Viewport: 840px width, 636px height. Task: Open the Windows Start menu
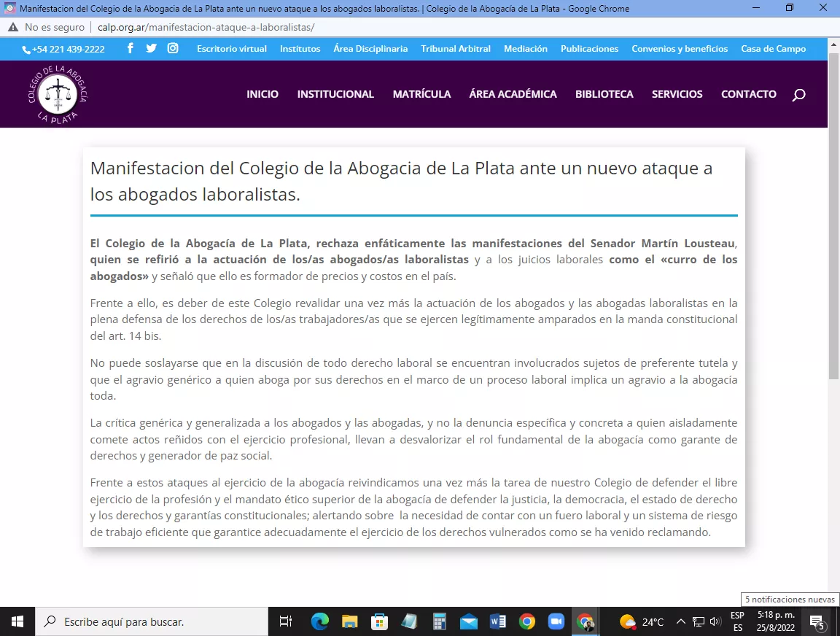(x=17, y=621)
